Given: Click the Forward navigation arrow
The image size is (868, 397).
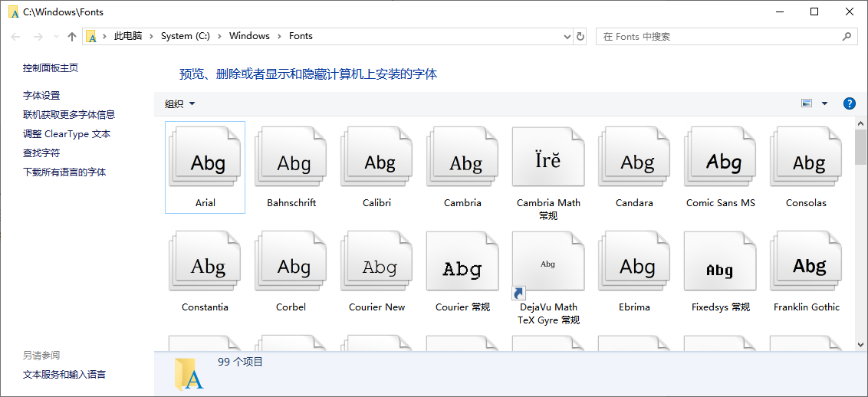Looking at the screenshot, I should pyautogui.click(x=38, y=37).
